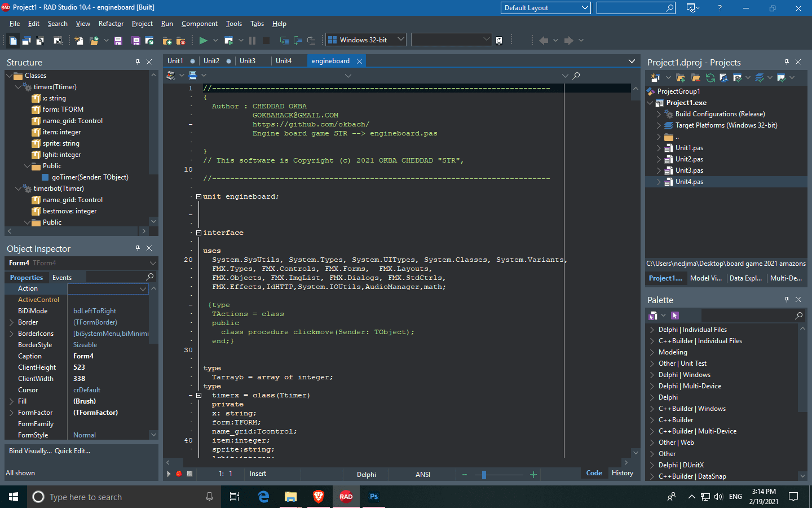The height and width of the screenshot is (508, 812).
Task: Click the zoom out minus button in editor
Action: (465, 475)
